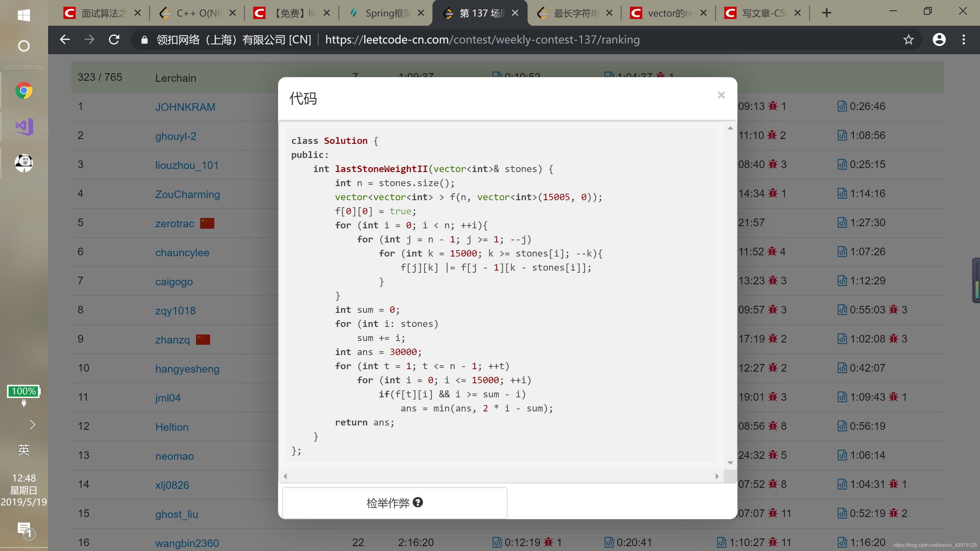Image resolution: width=980 pixels, height=551 pixels.
Task: Open wangbin2360's profile link
Action: pyautogui.click(x=187, y=543)
